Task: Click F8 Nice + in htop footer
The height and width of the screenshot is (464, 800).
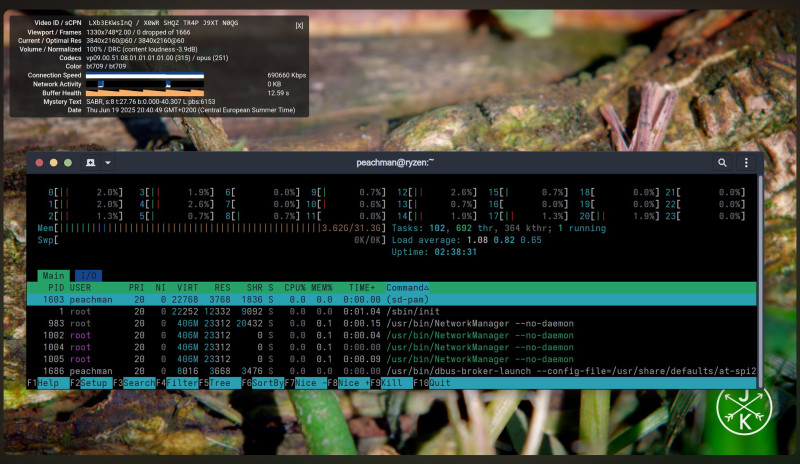Action: tap(348, 383)
